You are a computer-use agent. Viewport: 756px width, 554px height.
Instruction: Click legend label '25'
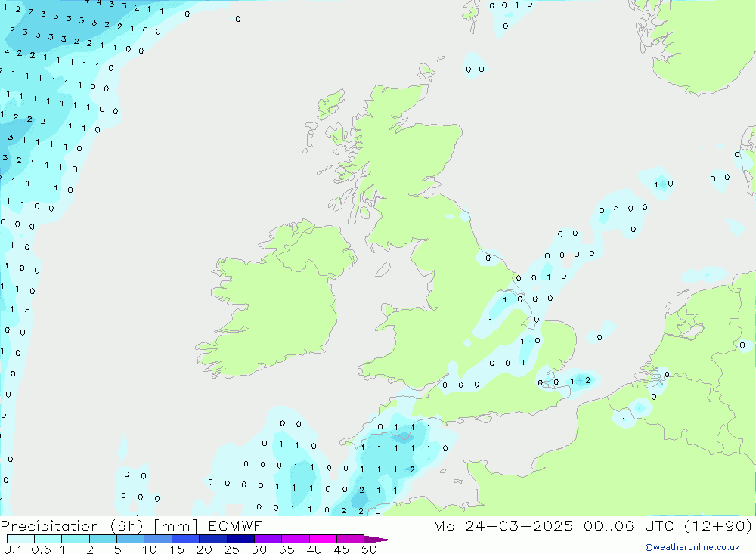click(x=232, y=549)
